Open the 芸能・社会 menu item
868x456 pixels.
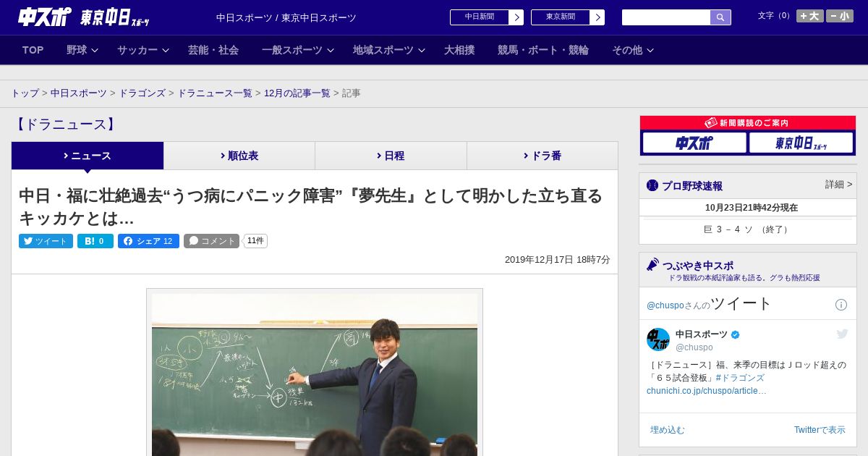(x=213, y=50)
